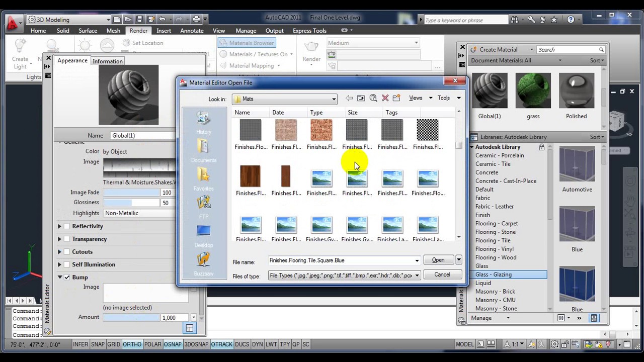Click the Cancel button
644x362 pixels.
[x=442, y=275]
